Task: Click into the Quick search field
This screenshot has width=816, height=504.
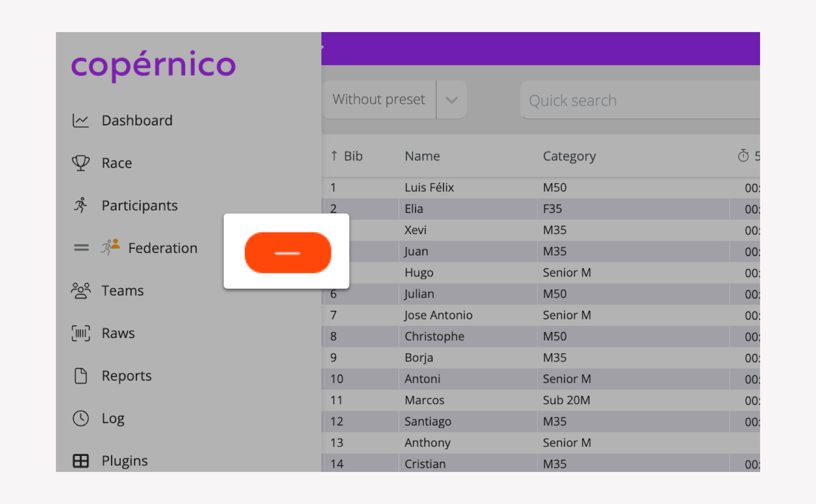Action: (640, 100)
